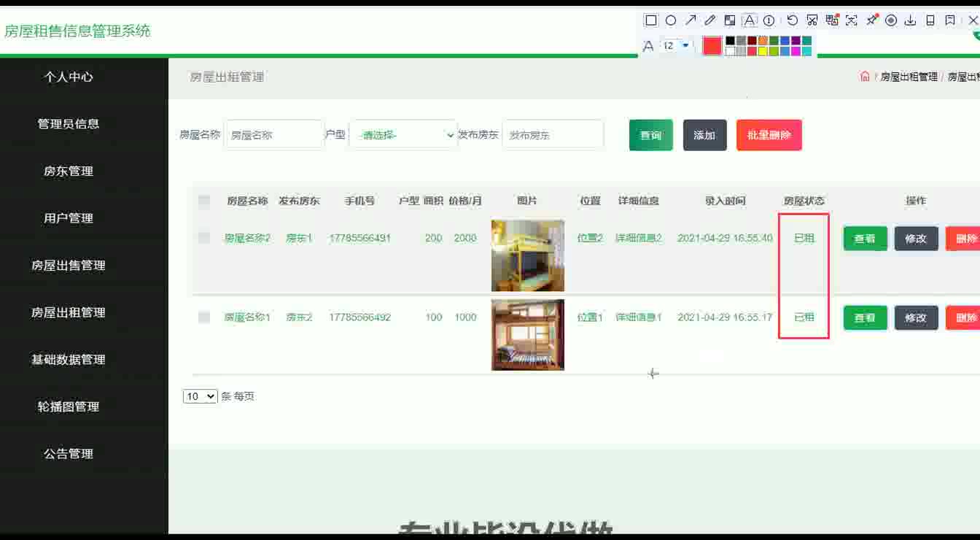980x540 pixels.
Task: Open the 10 条每页 page-size dropdown
Action: (x=201, y=396)
